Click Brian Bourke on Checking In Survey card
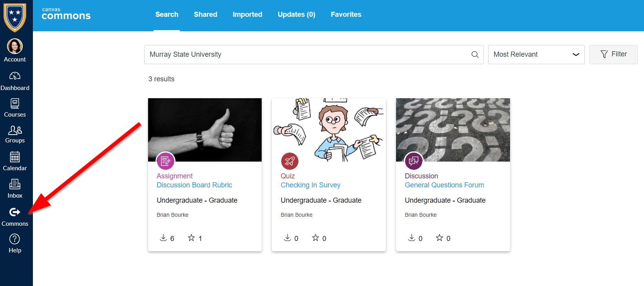Viewport: 644px width, 286px height. click(297, 215)
